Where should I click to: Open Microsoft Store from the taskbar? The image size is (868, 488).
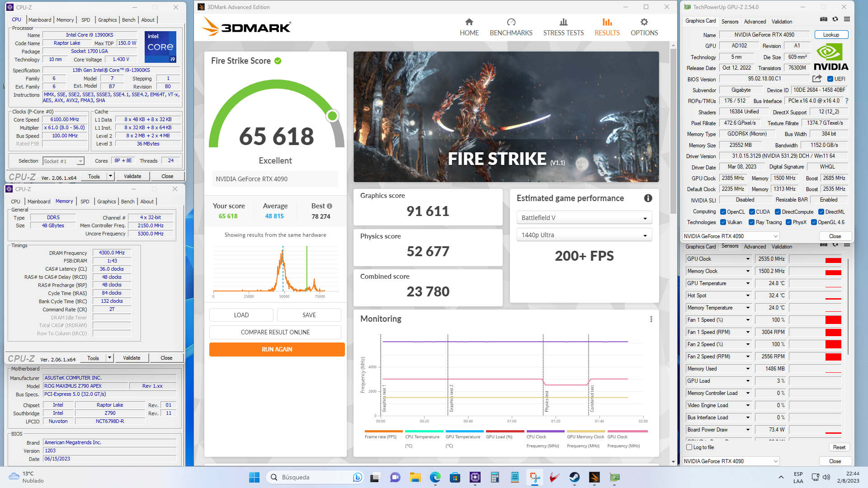click(x=455, y=477)
